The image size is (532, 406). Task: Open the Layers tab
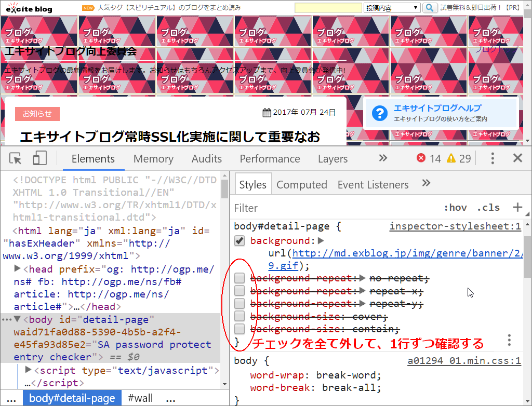pyautogui.click(x=333, y=159)
